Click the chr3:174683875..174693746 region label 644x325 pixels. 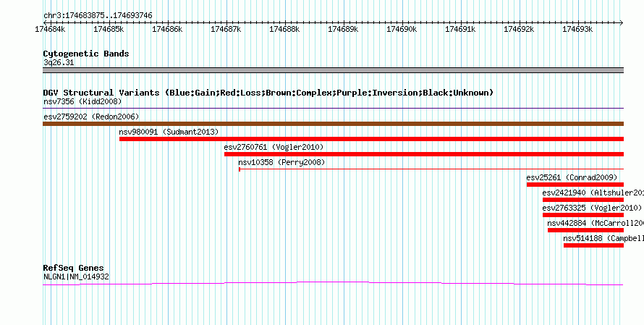coord(98,16)
